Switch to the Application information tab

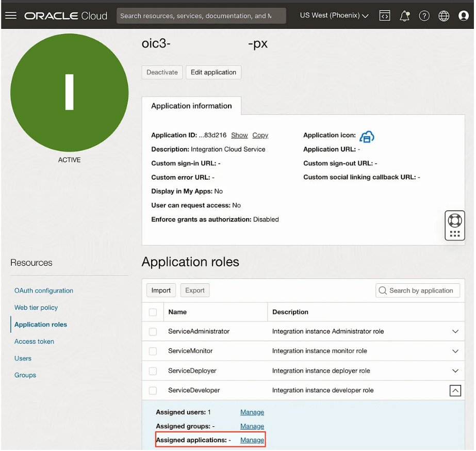point(191,106)
